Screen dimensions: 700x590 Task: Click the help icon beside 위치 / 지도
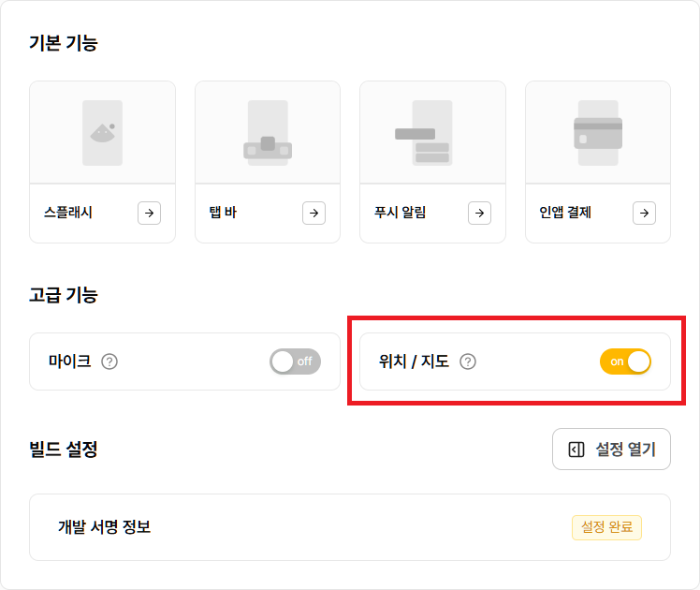point(468,361)
